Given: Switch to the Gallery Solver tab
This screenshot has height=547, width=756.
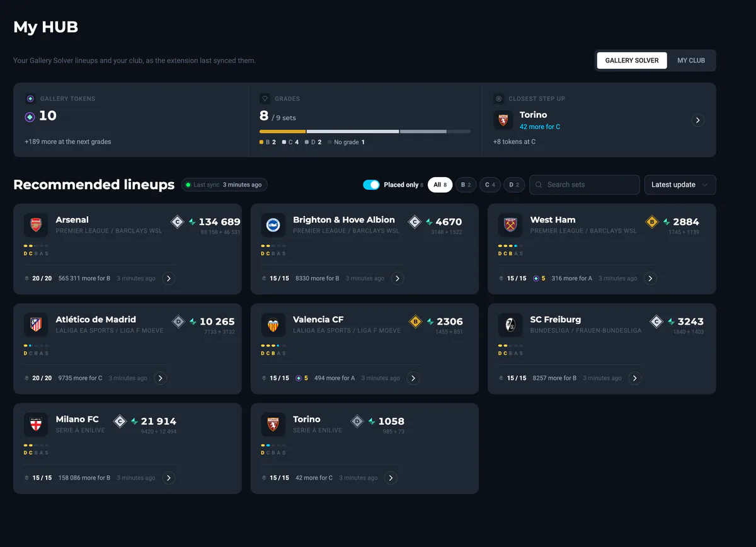Looking at the screenshot, I should coord(632,60).
